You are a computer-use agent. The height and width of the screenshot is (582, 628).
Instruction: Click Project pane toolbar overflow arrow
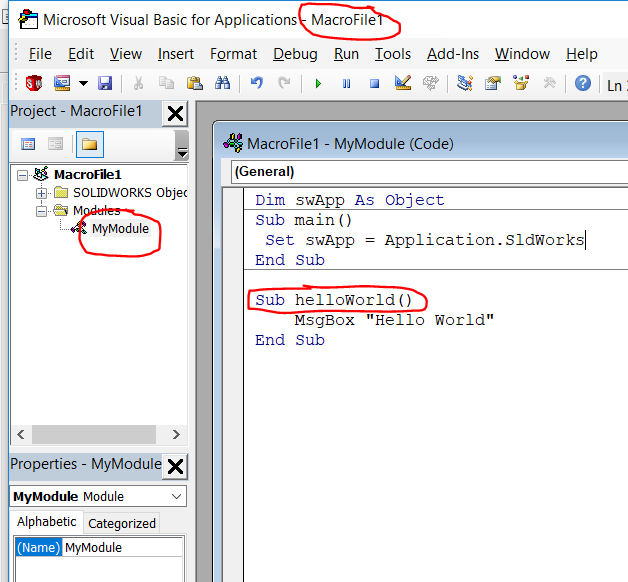(x=182, y=153)
